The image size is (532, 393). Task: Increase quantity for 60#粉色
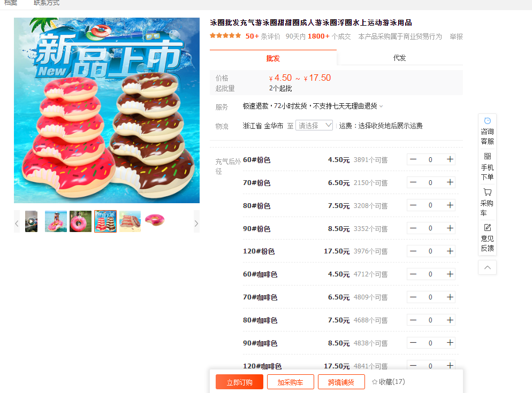pyautogui.click(x=450, y=159)
